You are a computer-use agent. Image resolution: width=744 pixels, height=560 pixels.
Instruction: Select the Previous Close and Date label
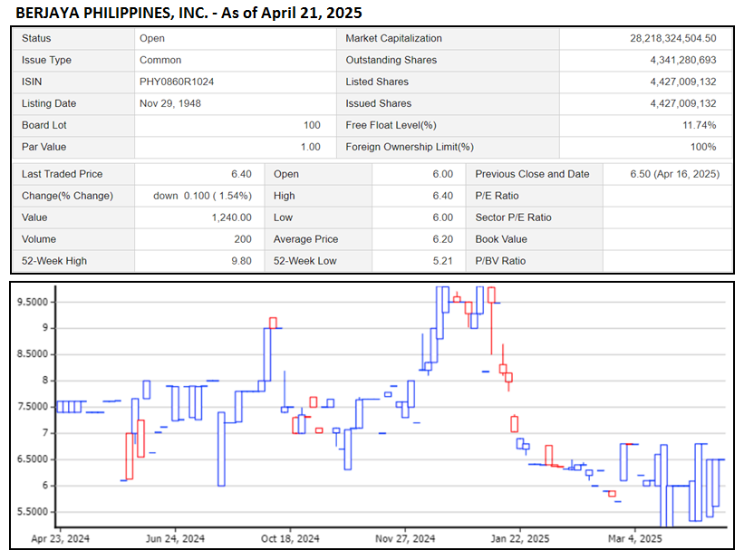pos(532,174)
